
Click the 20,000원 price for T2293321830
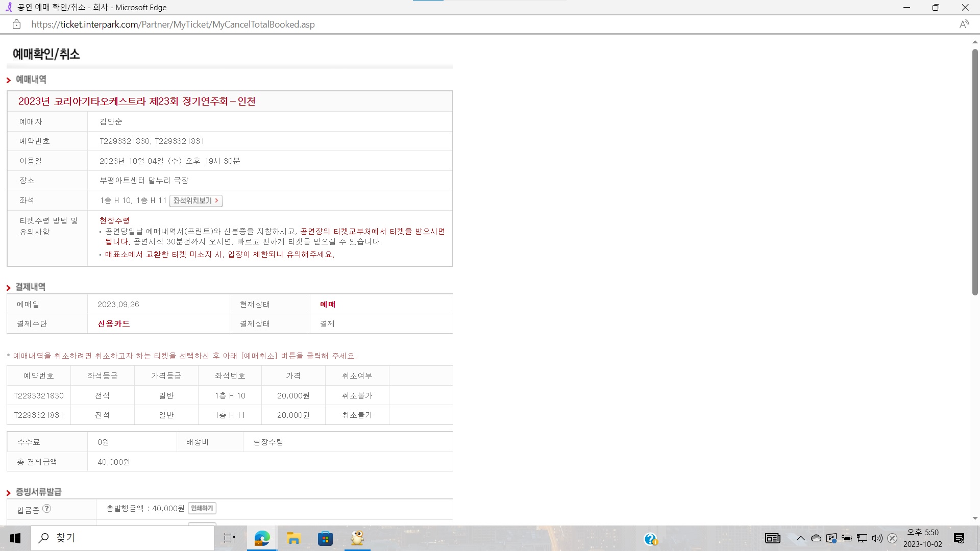click(x=293, y=395)
